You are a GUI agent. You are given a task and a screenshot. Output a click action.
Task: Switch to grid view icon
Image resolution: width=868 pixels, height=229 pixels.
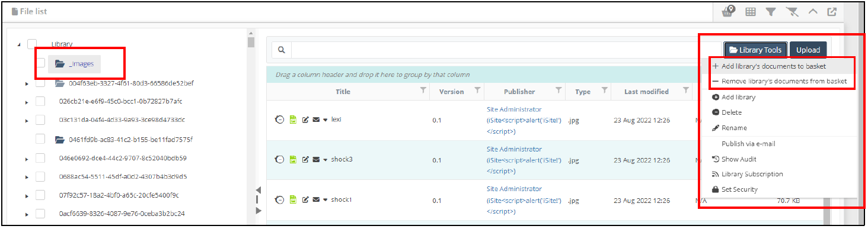point(751,12)
